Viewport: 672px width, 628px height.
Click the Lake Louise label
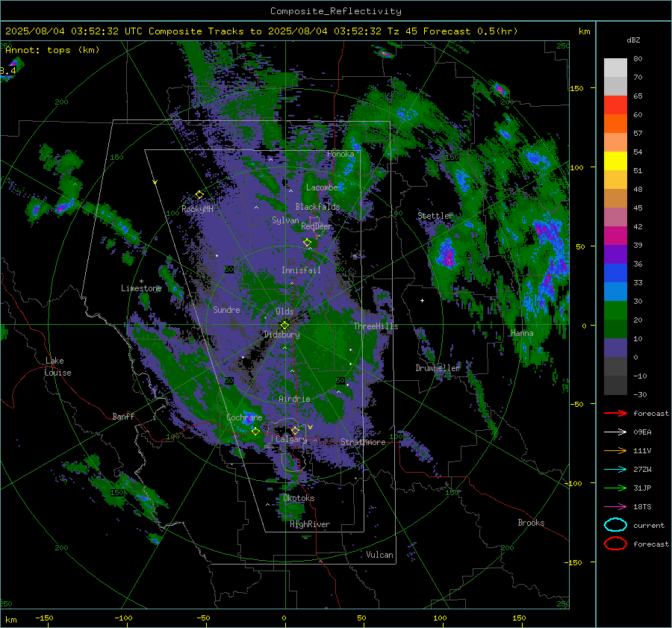(57, 367)
